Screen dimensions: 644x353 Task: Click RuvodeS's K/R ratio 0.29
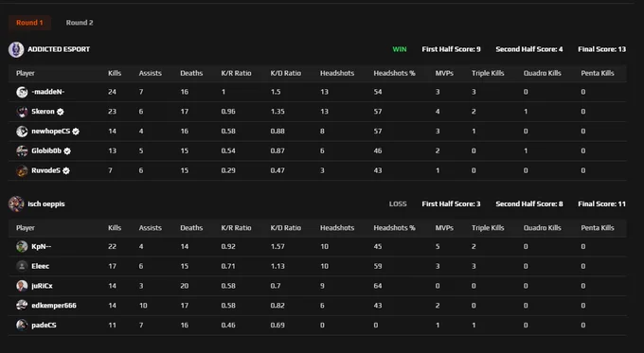point(228,170)
